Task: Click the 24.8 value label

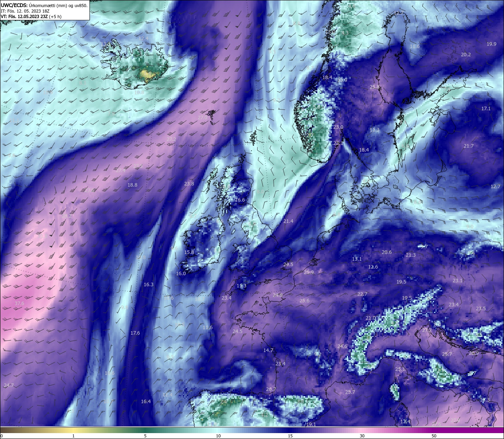Action: point(278,295)
